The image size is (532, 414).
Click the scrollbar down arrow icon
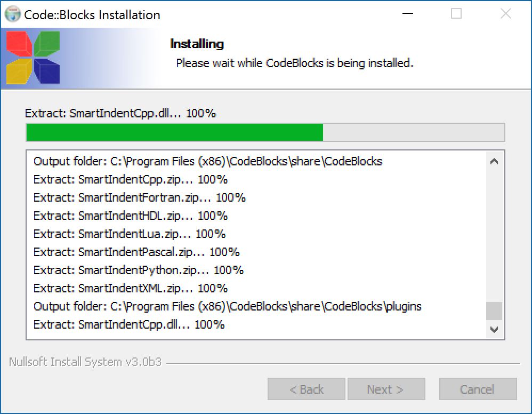click(494, 330)
